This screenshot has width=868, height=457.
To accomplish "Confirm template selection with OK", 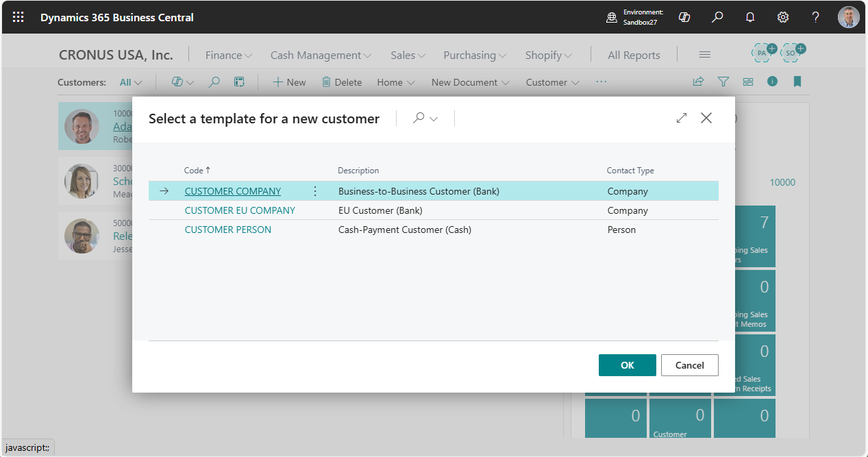I will pos(626,365).
